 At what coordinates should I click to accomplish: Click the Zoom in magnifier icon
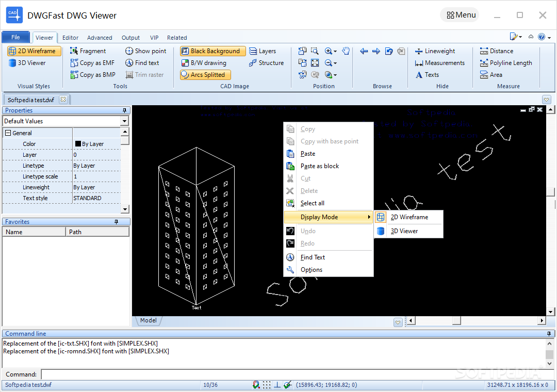point(328,51)
